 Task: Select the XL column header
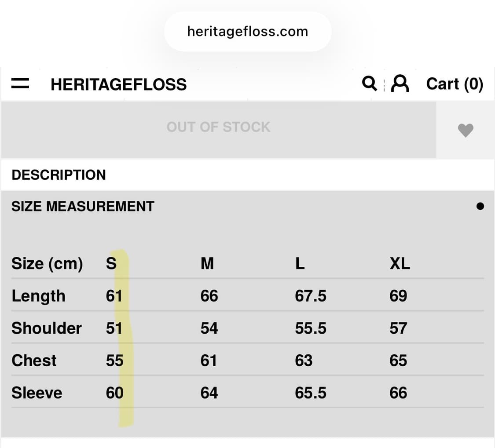pyautogui.click(x=400, y=264)
